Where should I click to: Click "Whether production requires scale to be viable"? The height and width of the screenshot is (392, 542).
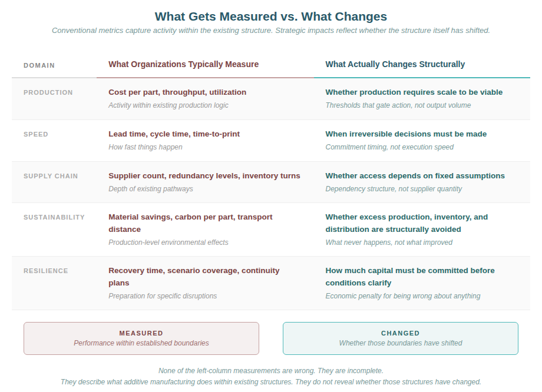point(414,92)
